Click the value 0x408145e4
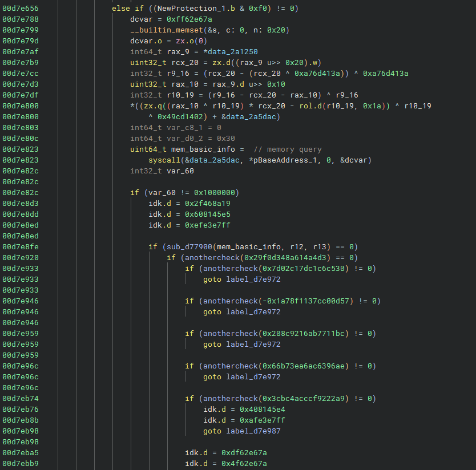Image resolution: width=476 pixels, height=470 pixels. (x=263, y=410)
